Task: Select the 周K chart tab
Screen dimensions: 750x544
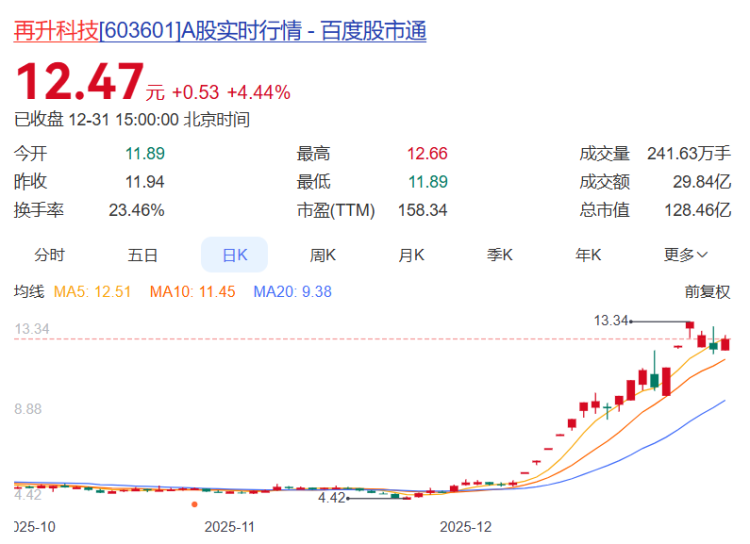Action: 323,255
